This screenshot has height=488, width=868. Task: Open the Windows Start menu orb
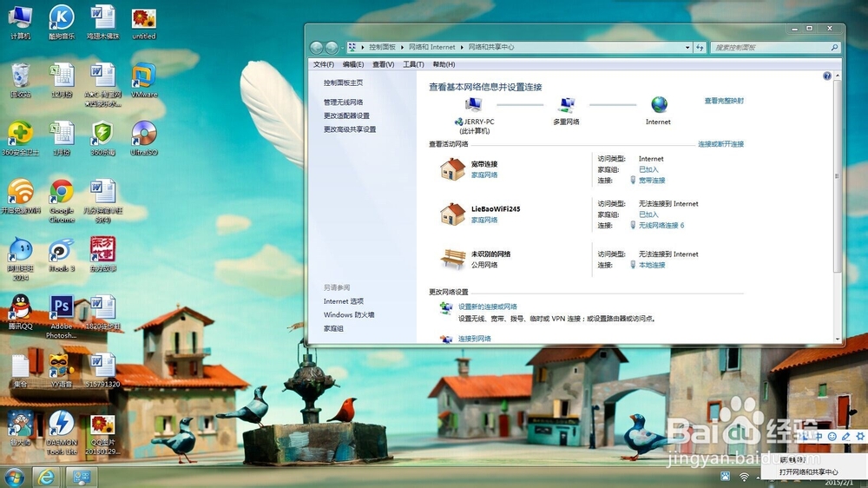click(14, 477)
